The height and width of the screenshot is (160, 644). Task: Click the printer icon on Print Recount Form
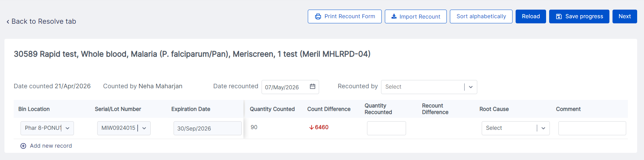coord(318,16)
